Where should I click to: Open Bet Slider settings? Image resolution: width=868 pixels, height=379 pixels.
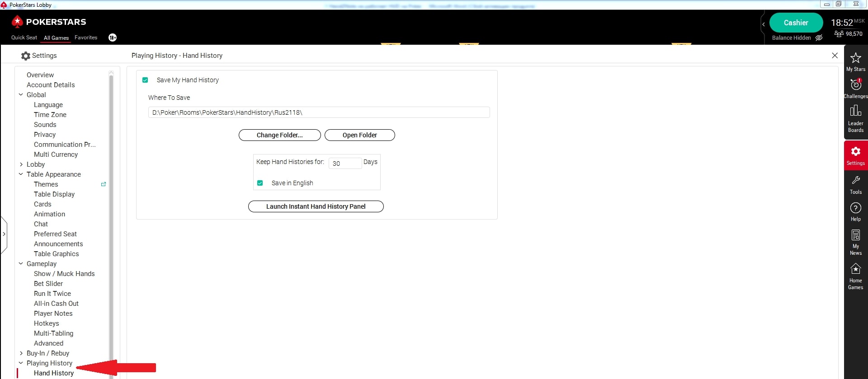coord(48,284)
